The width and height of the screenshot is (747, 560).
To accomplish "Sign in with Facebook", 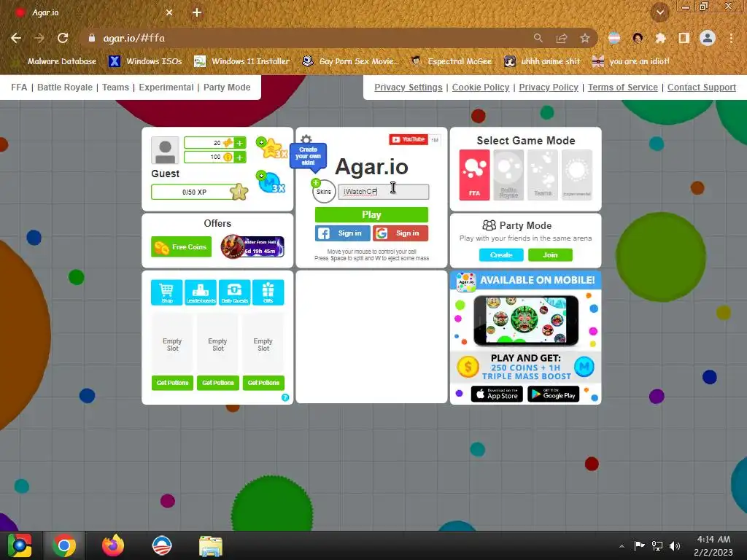I will tap(343, 233).
